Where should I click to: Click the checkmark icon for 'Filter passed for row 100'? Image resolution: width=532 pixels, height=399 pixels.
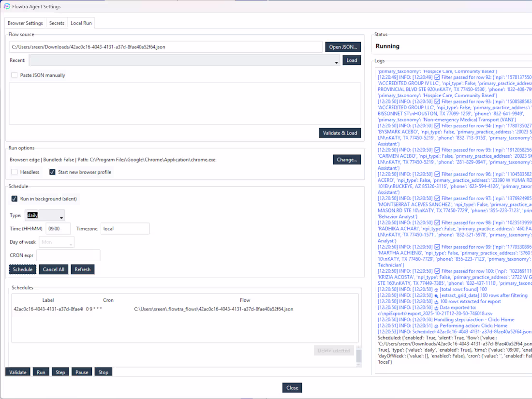[x=437, y=271]
